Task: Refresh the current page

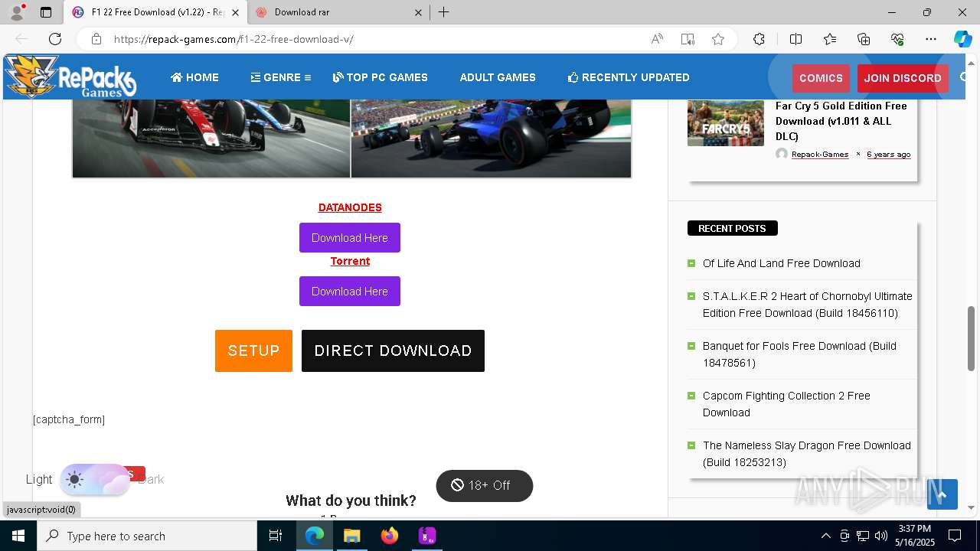Action: (55, 39)
